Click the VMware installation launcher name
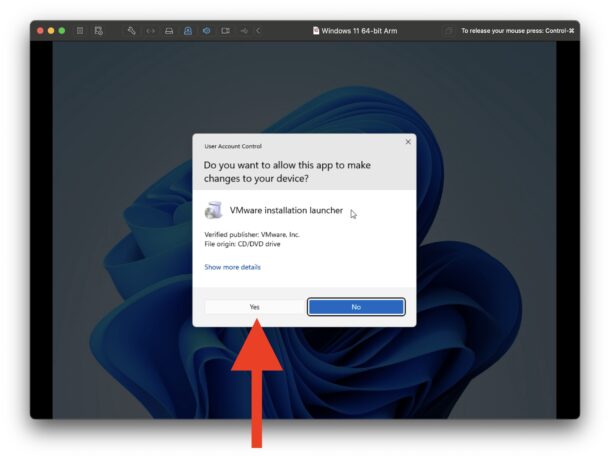Image resolution: width=610 pixels, height=459 pixels. (286, 210)
